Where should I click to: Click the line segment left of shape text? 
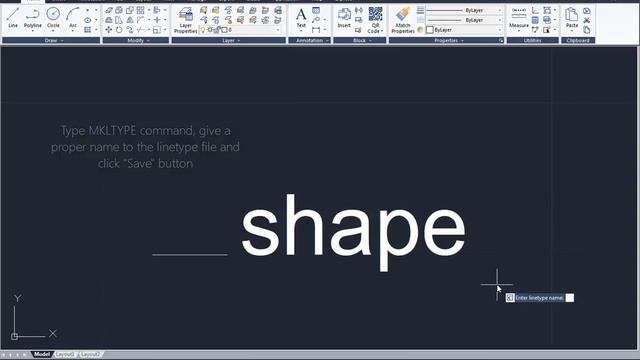[190, 255]
